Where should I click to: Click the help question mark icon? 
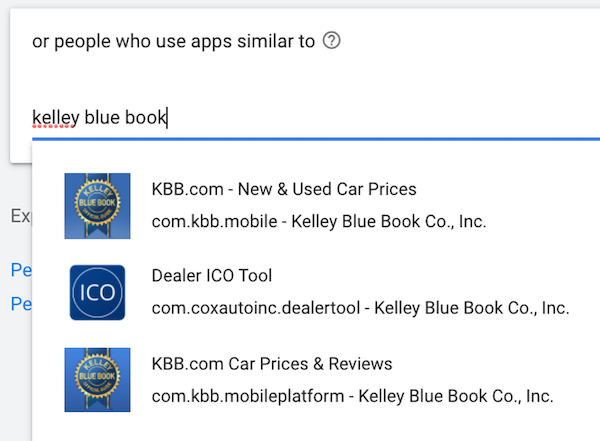tap(333, 41)
